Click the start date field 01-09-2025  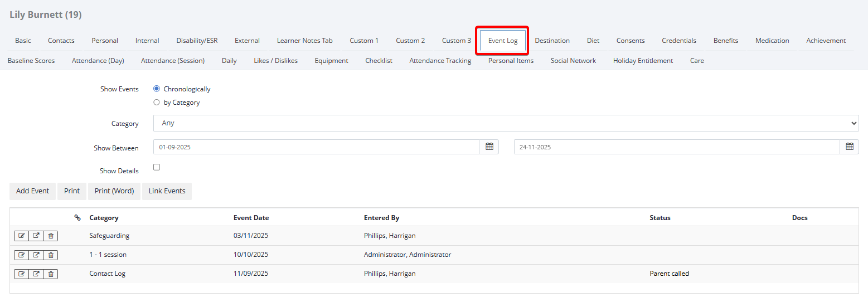(x=316, y=147)
